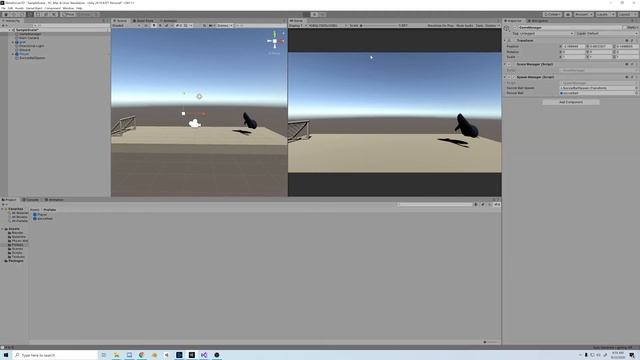Open the Layers dropdown in toolbar
The image size is (640, 360).
[605, 14]
